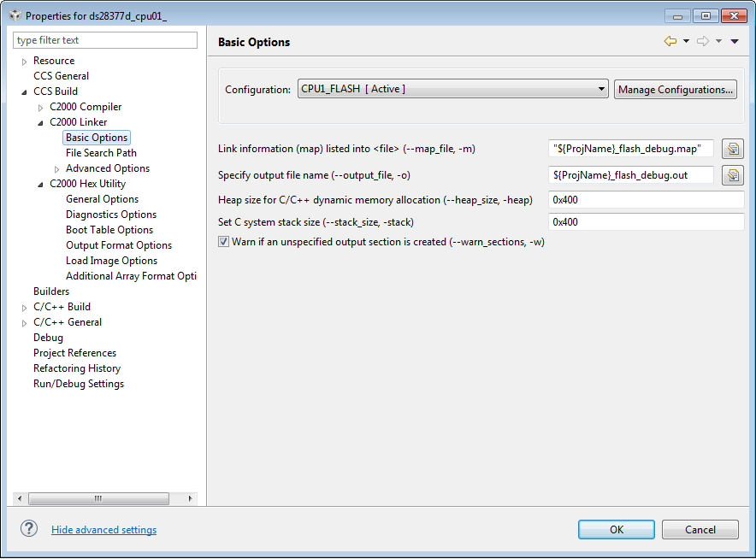
Task: Click the Properties window title icon
Action: [x=15, y=15]
